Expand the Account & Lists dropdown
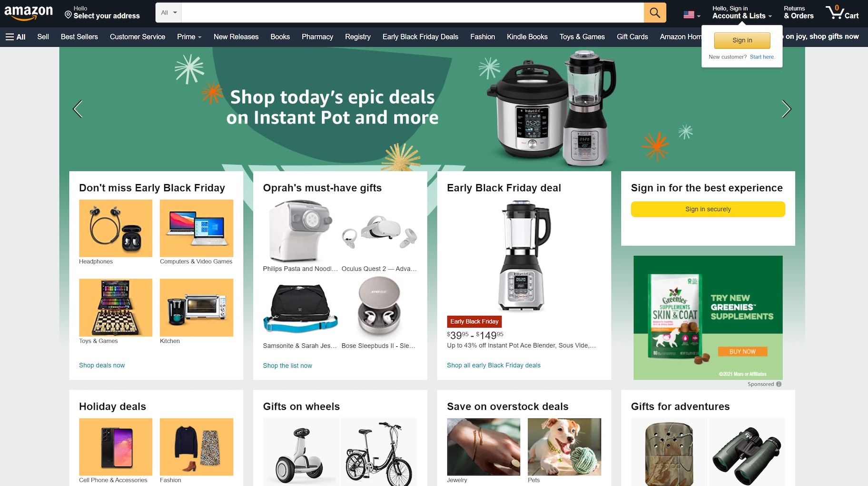This screenshot has height=486, width=868. click(742, 12)
